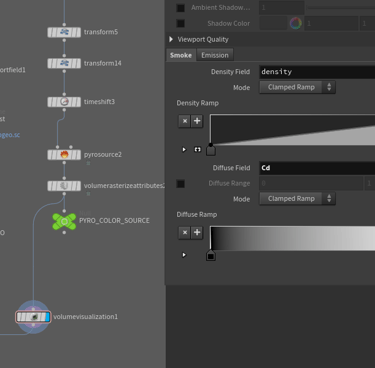
Task: Toggle display flag on volumevisualization1 node
Action: (x=47, y=317)
